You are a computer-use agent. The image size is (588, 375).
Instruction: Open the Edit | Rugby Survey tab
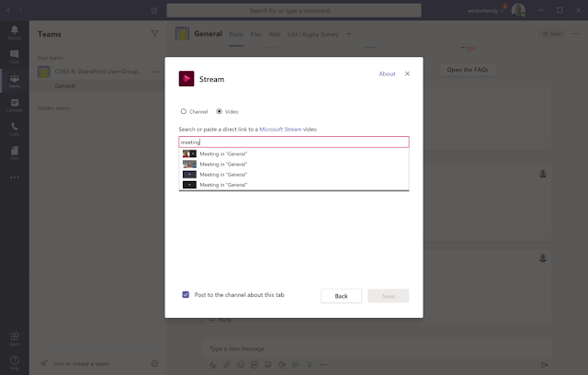point(312,34)
